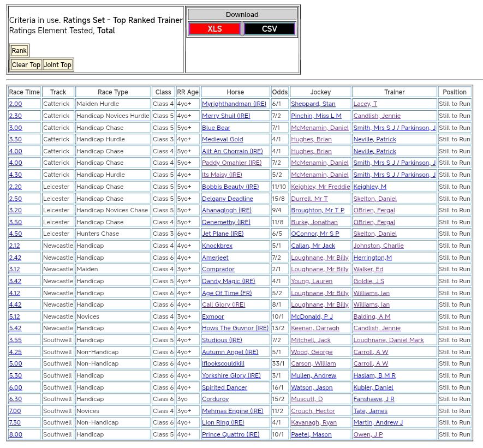Select jockey Sheppard, Stan
Viewport: 483px width, 448px height.
(313, 104)
